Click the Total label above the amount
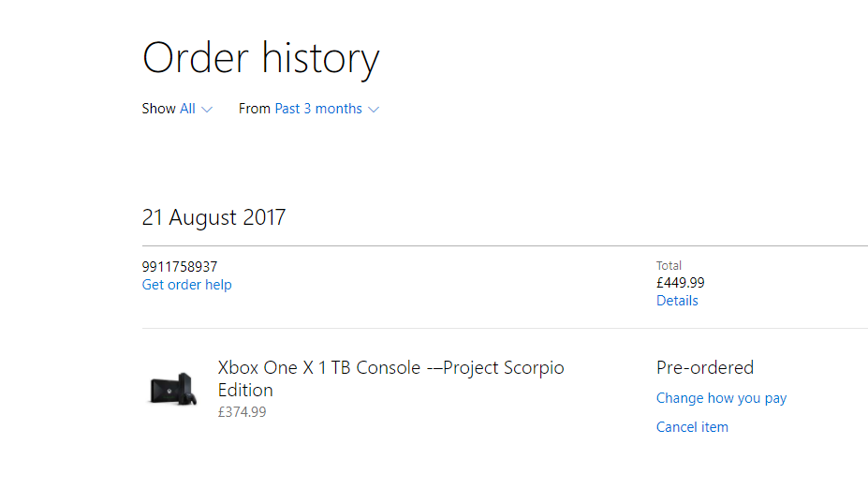868x489 pixels. tap(669, 266)
